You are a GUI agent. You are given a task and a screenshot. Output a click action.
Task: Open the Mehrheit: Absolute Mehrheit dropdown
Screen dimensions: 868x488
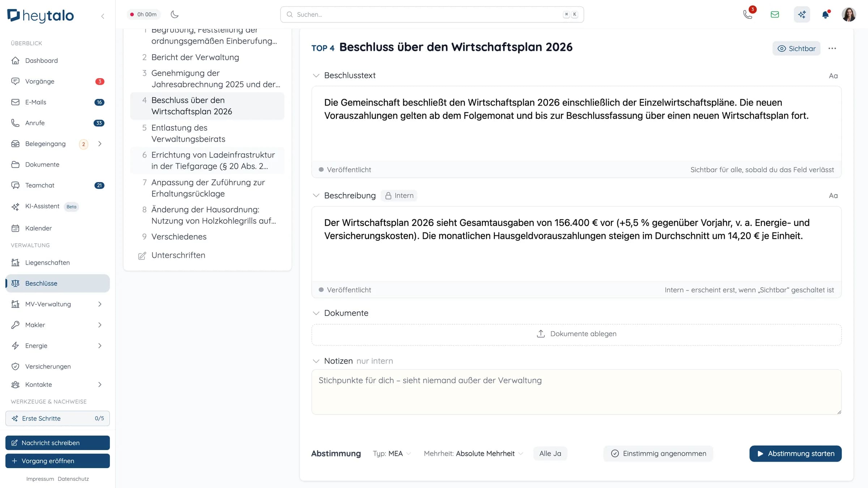473,454
